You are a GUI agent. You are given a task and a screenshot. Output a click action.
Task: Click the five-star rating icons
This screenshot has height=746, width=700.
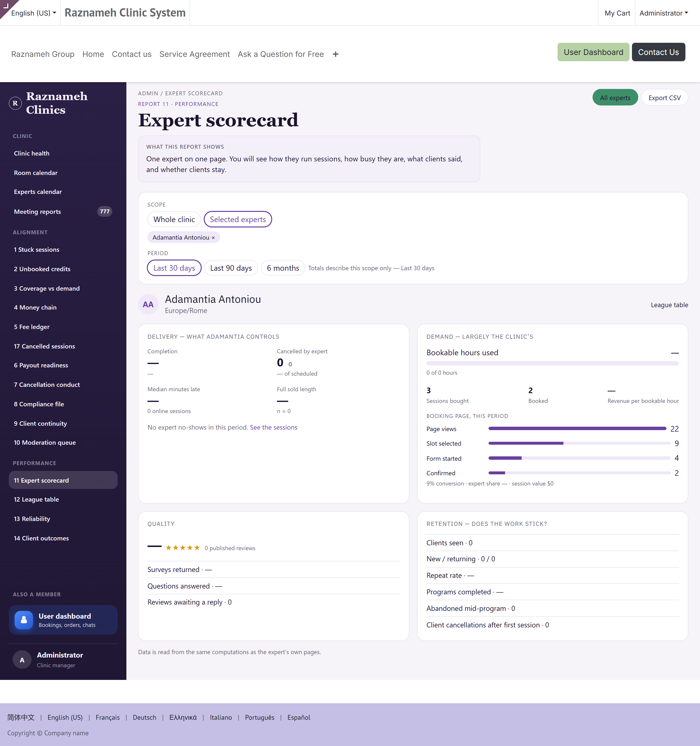coord(183,548)
